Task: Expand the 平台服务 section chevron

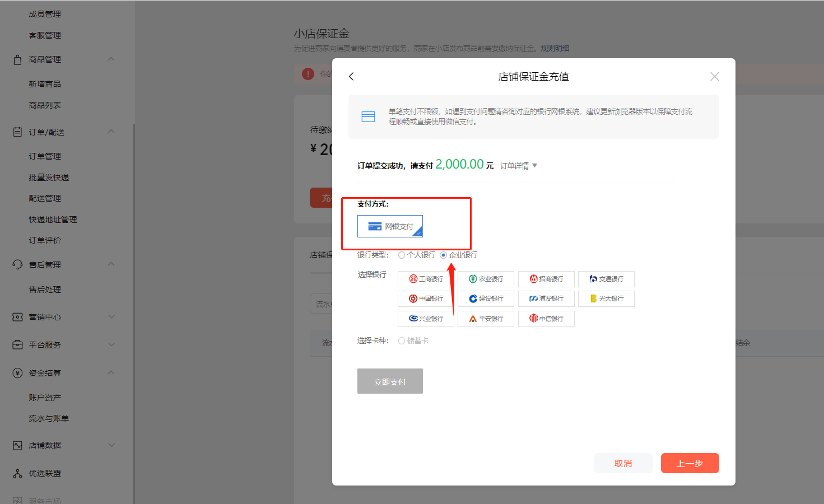Action: click(111, 344)
